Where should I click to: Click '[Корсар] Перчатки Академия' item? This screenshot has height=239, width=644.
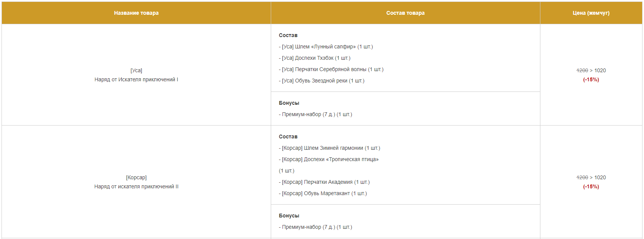[x=324, y=182]
